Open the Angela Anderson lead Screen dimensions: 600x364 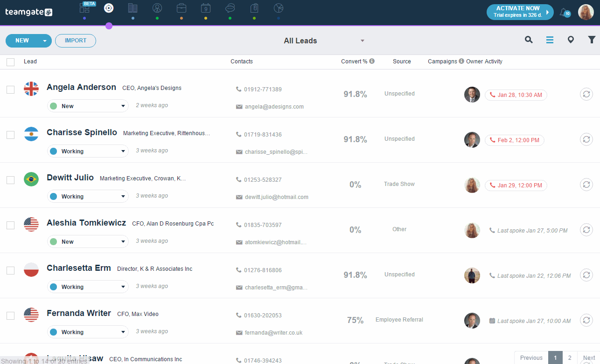(82, 87)
